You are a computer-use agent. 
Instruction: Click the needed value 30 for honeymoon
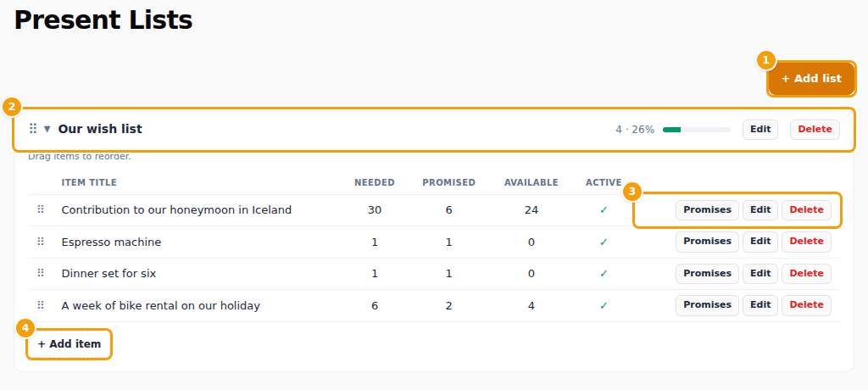[x=375, y=210]
